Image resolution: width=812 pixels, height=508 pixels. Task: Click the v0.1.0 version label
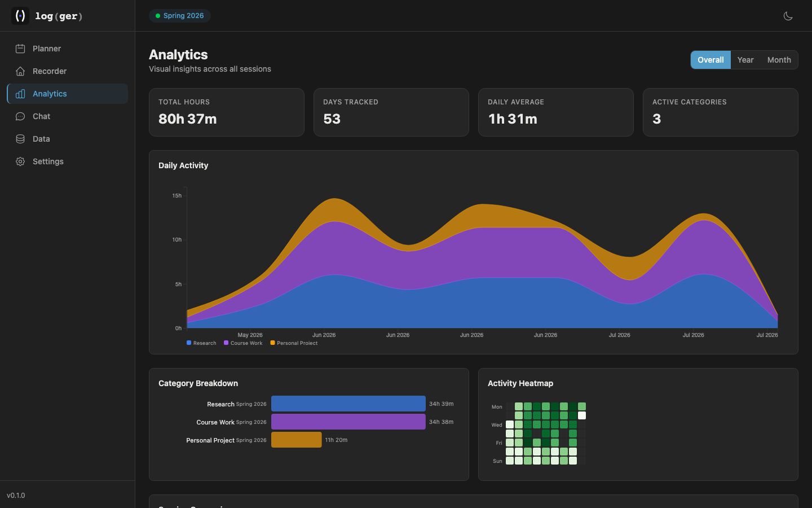click(16, 496)
